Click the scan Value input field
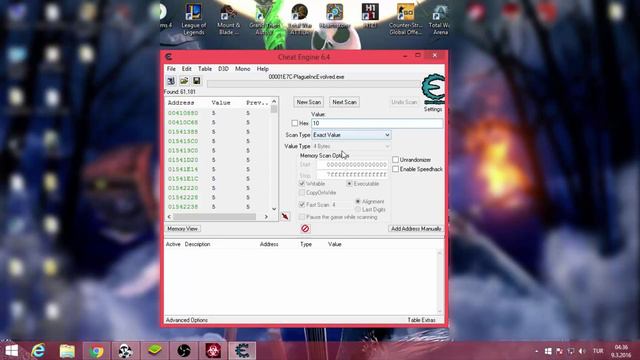This screenshot has height=360, width=640. pyautogui.click(x=377, y=123)
